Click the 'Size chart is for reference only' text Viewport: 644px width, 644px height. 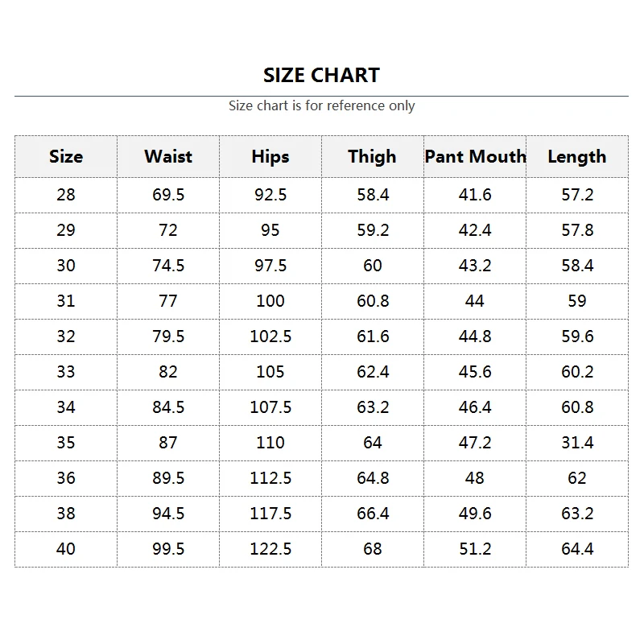click(x=321, y=105)
